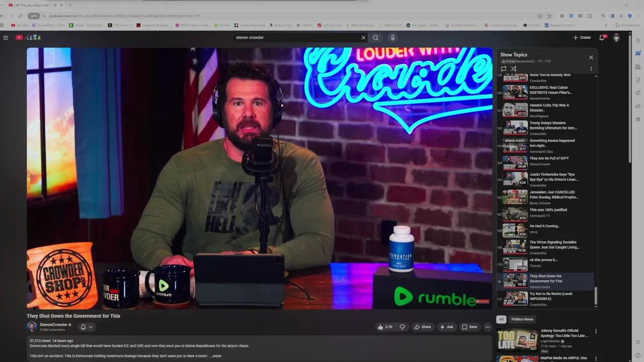Select 'Trump Delays Massive Bombing Ultimatum' playlist entry

pos(546,128)
